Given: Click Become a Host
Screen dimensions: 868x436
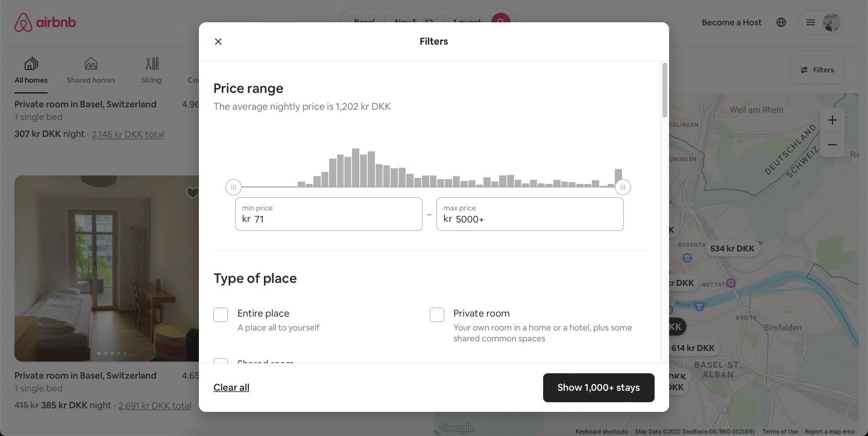Looking at the screenshot, I should (731, 22).
